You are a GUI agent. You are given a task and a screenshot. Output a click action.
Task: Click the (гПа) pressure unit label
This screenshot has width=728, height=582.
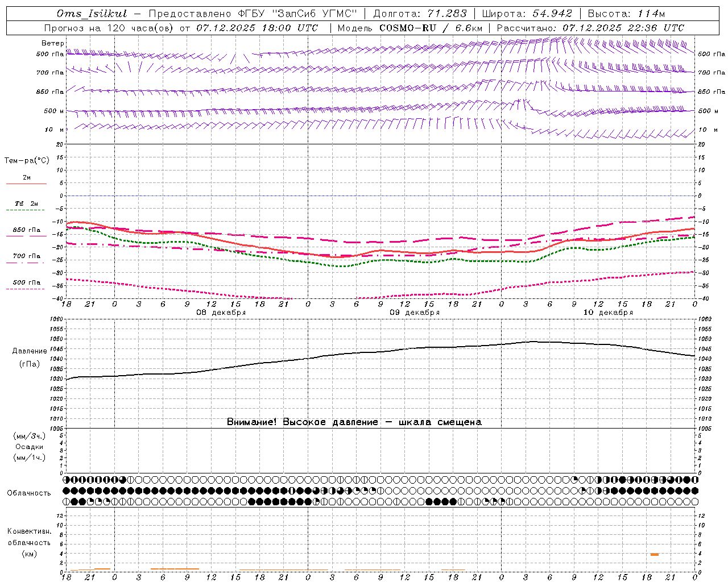coord(29,364)
